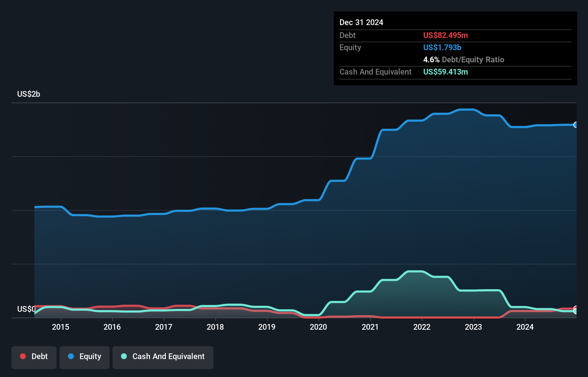Screen dimensions: 588x377
Task: Click the 2019 x-axis label
Action: pyautogui.click(x=267, y=327)
